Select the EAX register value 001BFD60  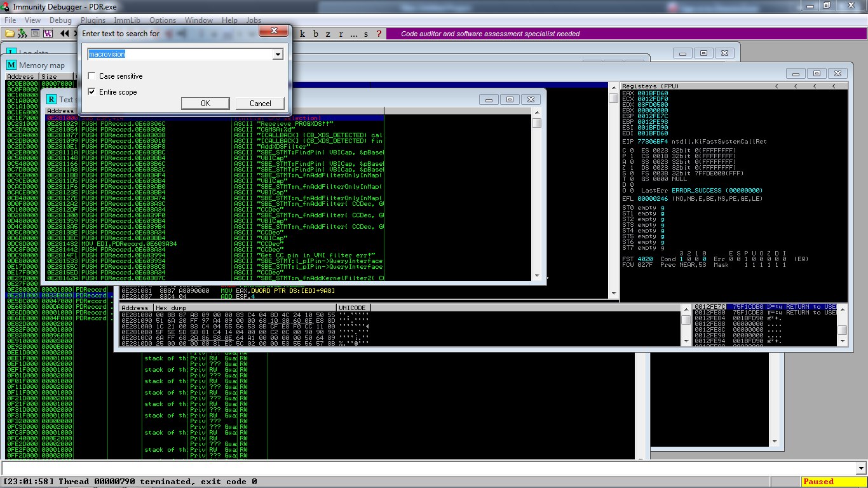[x=653, y=93]
